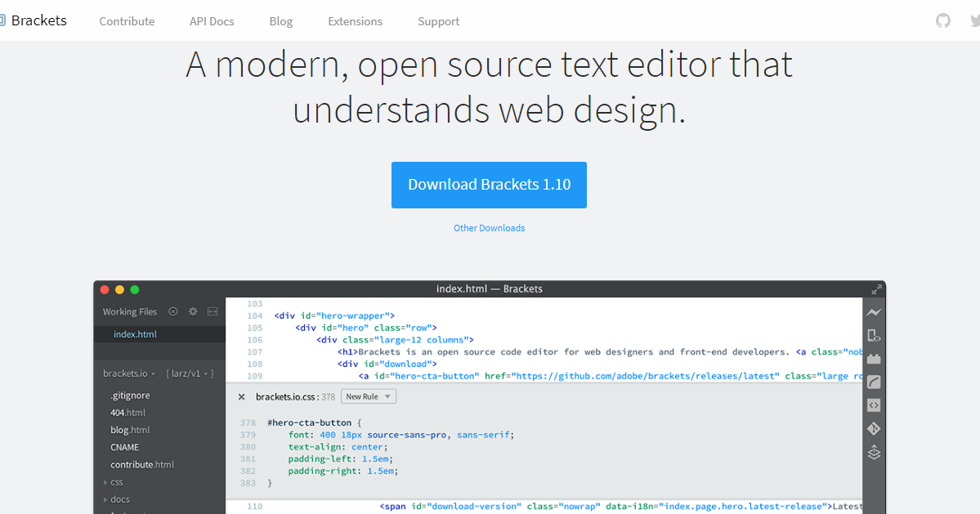
Task: Click the code brackets sidebar icon
Action: 874,405
